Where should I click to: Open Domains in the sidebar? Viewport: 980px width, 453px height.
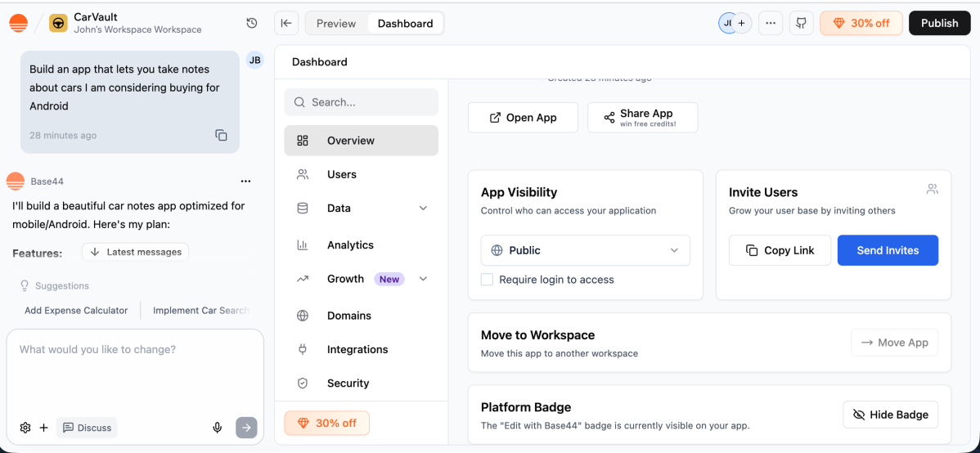pos(362,316)
